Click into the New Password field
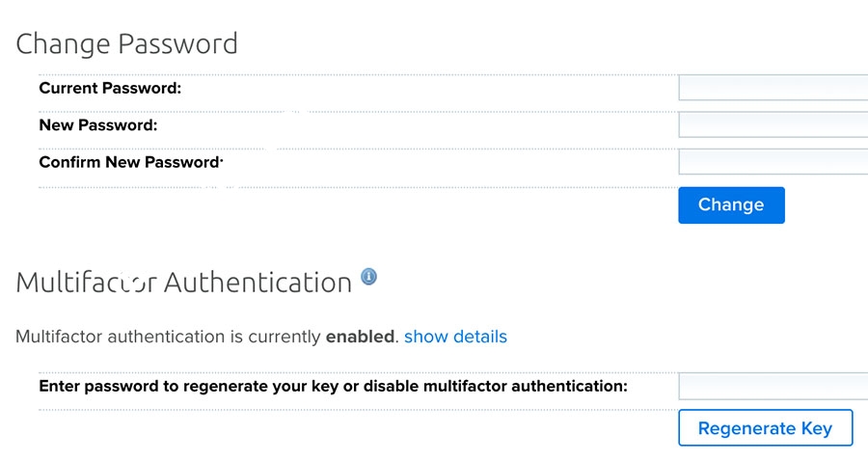This screenshot has height=461, width=868. (x=773, y=125)
